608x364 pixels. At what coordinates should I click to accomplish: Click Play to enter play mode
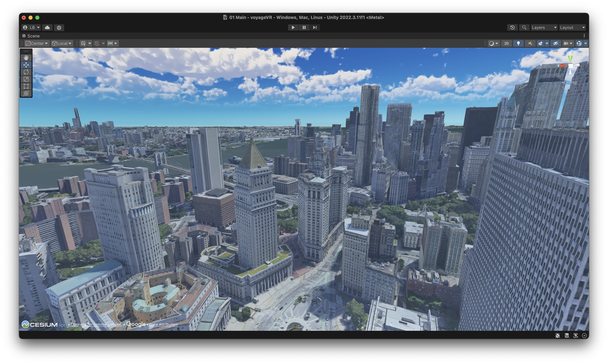point(293,27)
